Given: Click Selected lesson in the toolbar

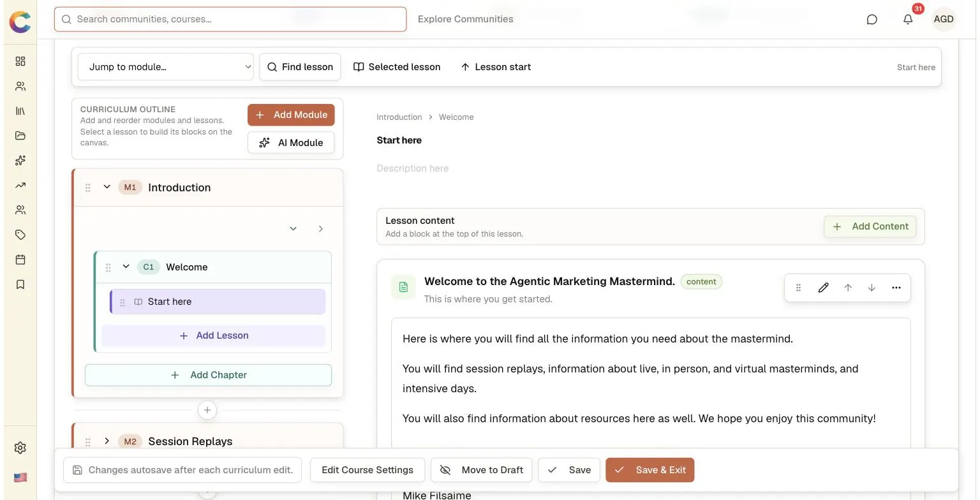Looking at the screenshot, I should (x=397, y=67).
